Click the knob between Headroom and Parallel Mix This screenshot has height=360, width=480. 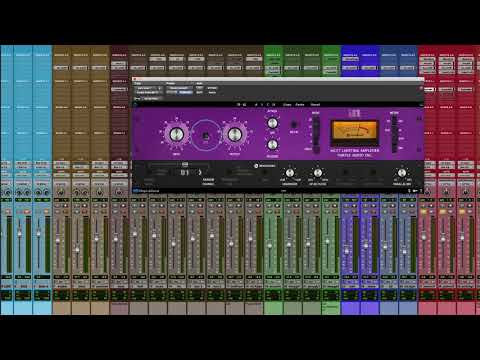coord(318,173)
